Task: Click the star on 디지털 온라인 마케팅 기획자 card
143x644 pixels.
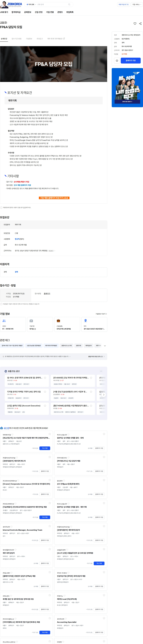Action: point(45,392)
